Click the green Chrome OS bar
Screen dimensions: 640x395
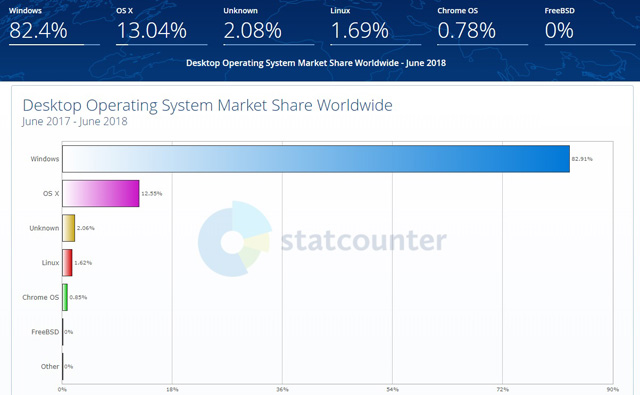click(x=65, y=297)
